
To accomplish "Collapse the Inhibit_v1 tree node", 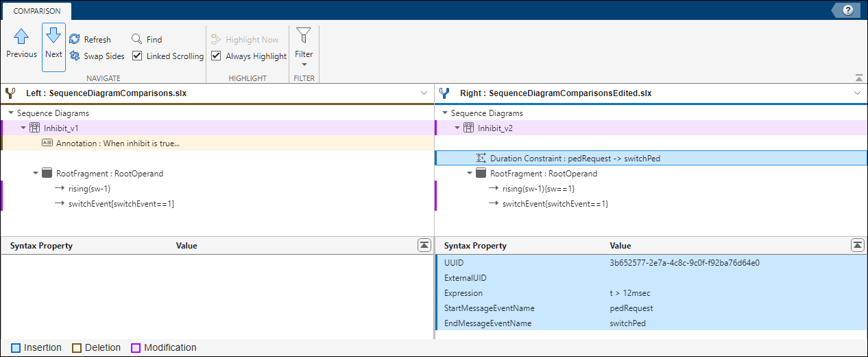I will point(23,128).
